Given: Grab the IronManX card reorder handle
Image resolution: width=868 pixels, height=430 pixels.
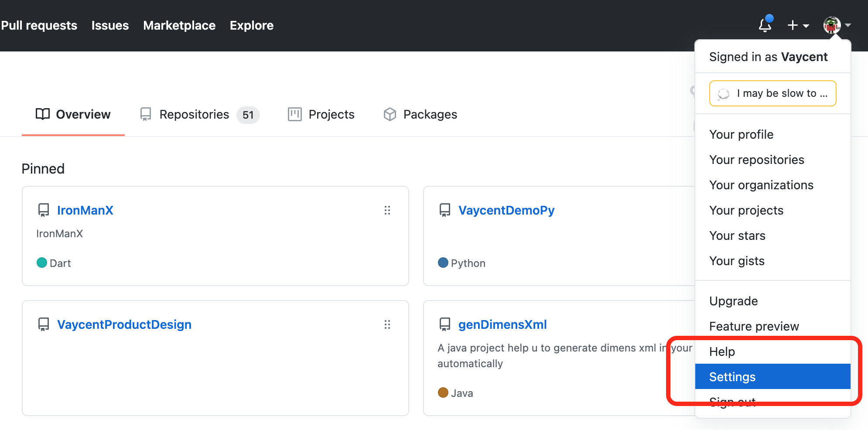Looking at the screenshot, I should (387, 210).
